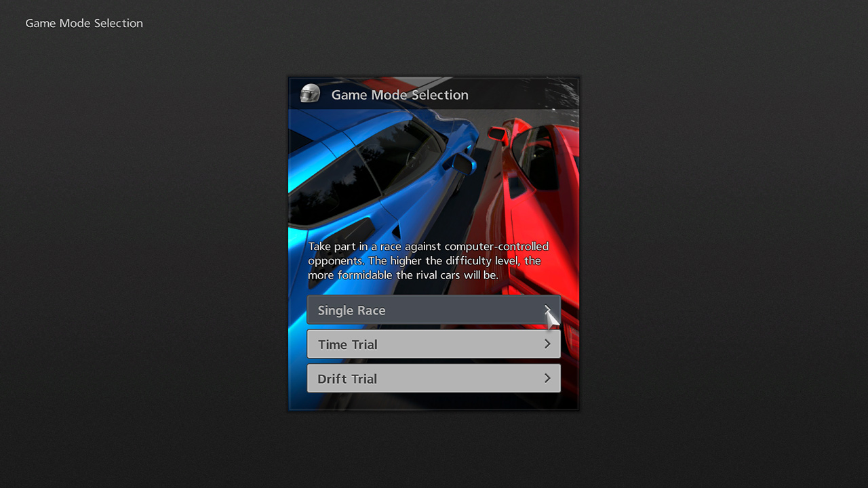
Task: Click the red car's windshield
Action: tap(536, 156)
